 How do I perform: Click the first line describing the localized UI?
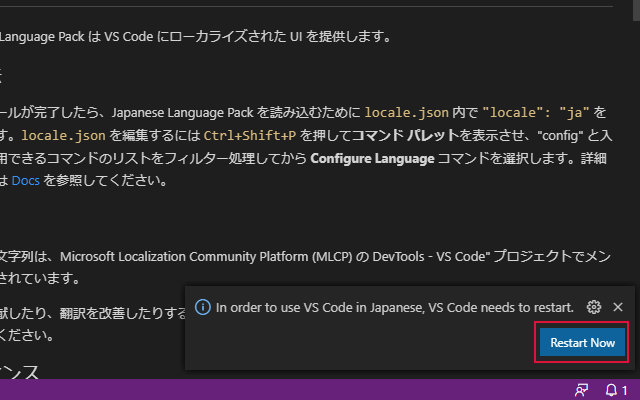point(196,37)
